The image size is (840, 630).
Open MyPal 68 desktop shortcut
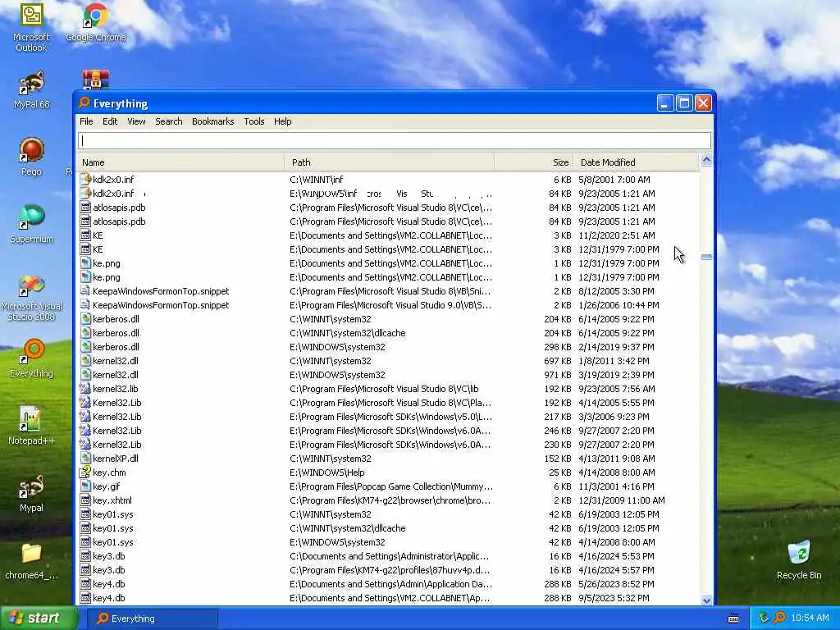[x=31, y=89]
